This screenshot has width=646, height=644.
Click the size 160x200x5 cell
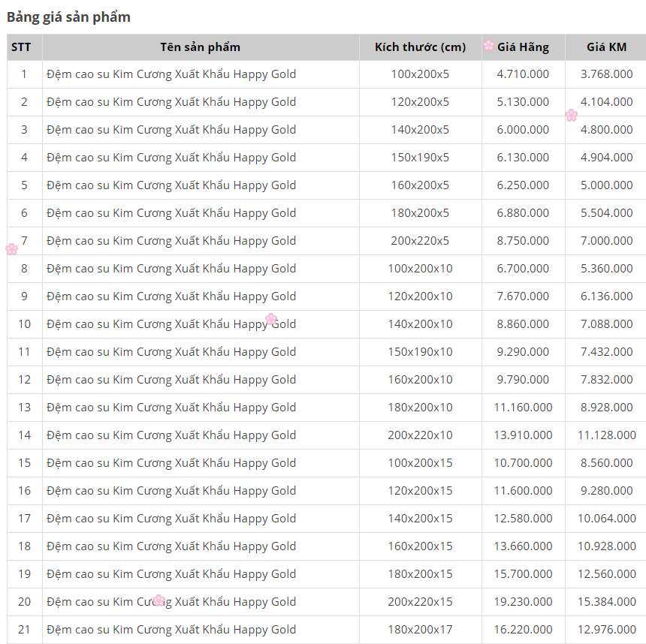420,185
